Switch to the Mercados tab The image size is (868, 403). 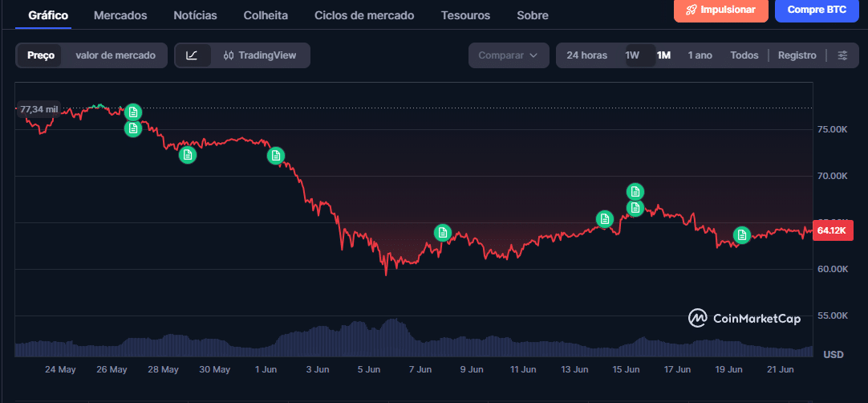[x=120, y=15]
